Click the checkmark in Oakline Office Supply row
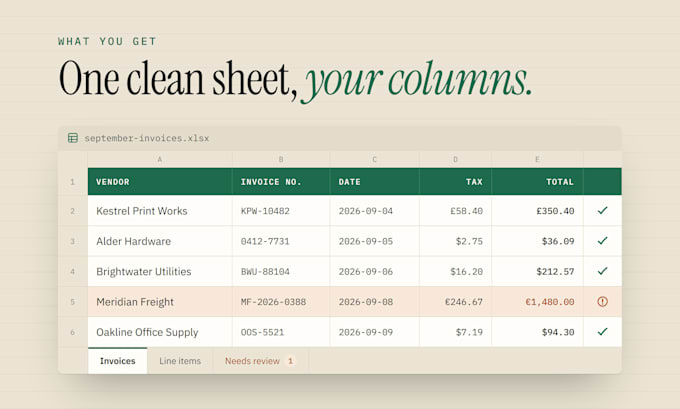This screenshot has height=409, width=680. (602, 332)
